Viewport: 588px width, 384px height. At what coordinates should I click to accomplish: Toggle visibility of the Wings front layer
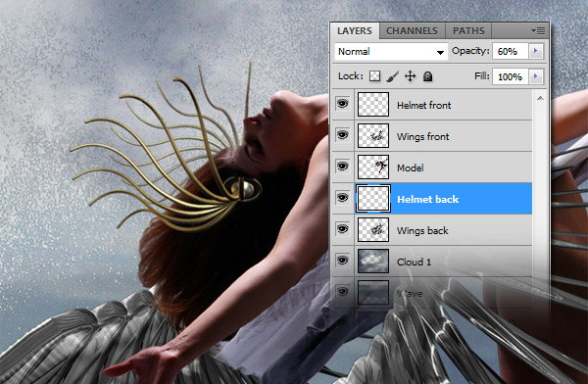point(342,135)
